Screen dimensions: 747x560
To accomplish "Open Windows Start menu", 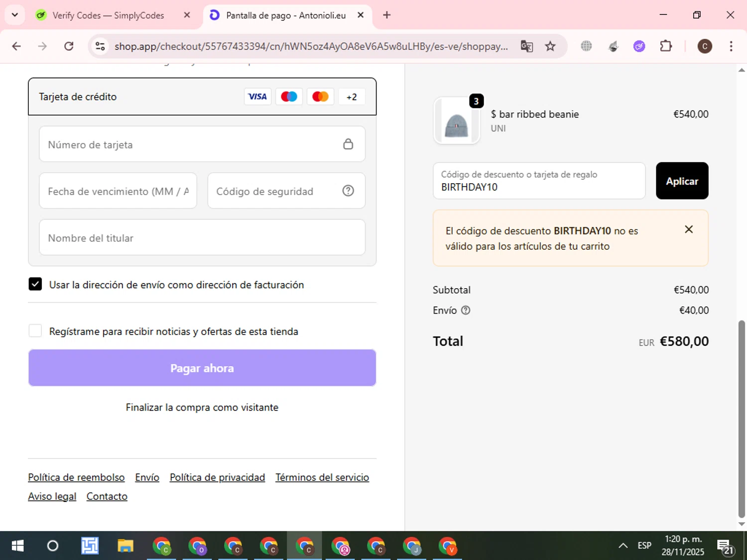I will click(17, 546).
